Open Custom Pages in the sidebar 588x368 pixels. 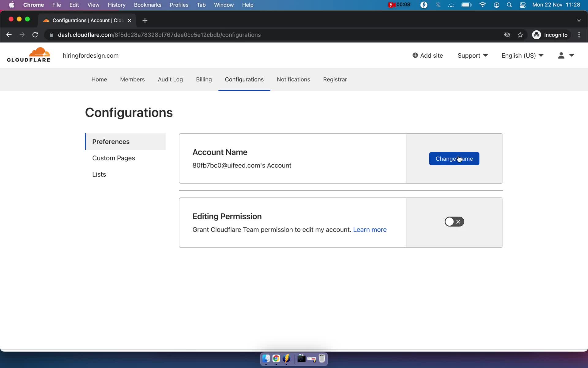click(114, 158)
